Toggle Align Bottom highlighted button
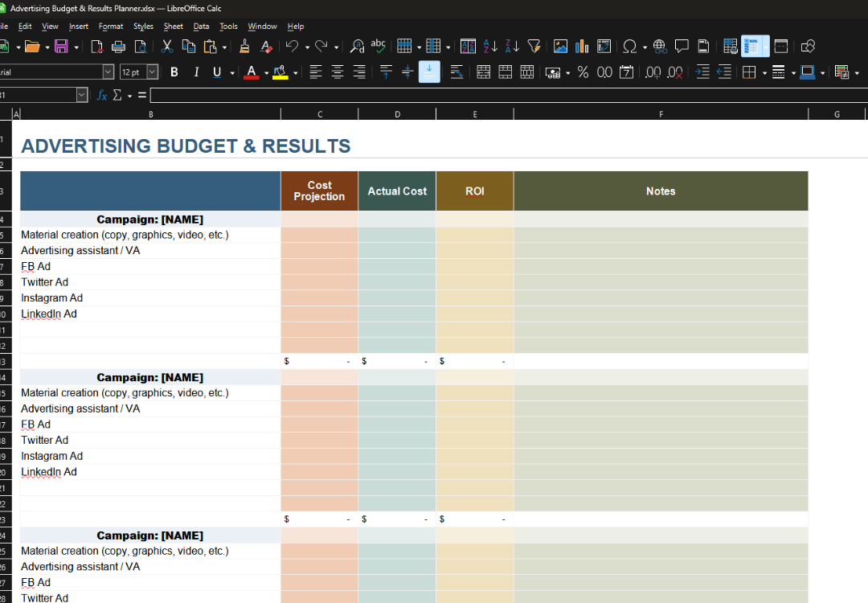868x603 pixels. [429, 72]
